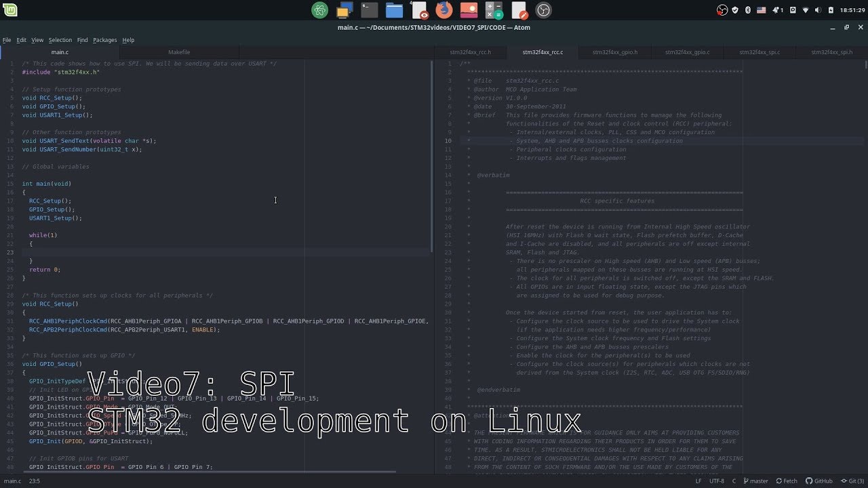Image resolution: width=868 pixels, height=488 pixels.
Task: Click the Atom icon in the top panel
Action: [x=320, y=10]
